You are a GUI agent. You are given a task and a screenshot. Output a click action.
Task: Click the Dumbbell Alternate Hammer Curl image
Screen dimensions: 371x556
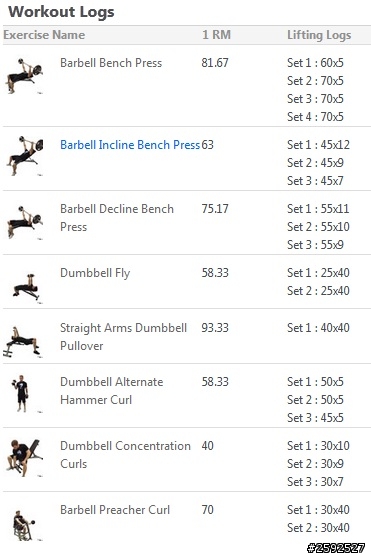22,393
